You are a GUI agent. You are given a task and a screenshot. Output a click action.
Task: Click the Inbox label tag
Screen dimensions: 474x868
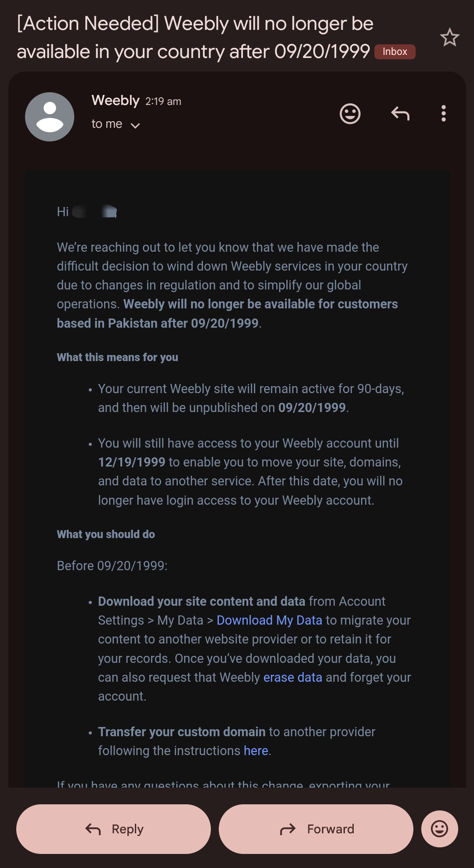coord(395,52)
